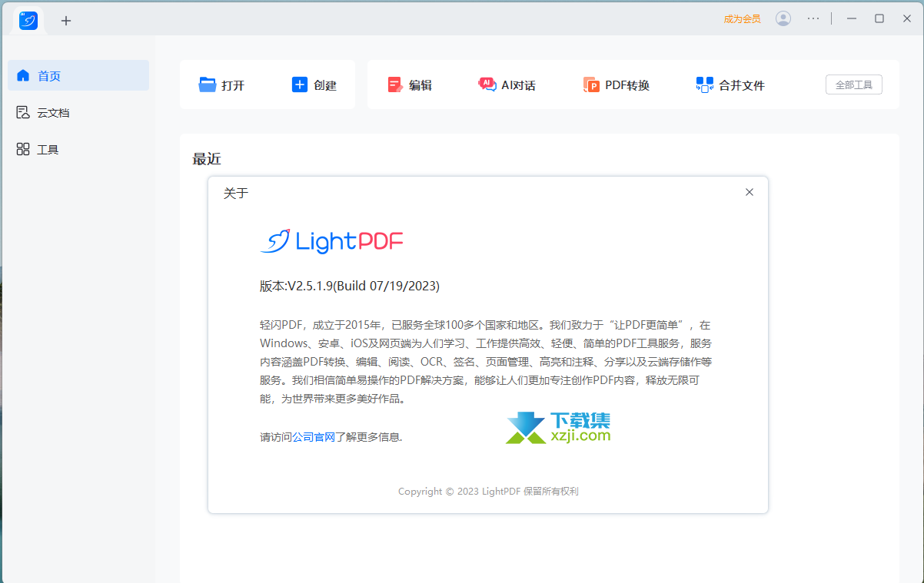Open the three-dot more options menu
924x583 pixels.
pyautogui.click(x=813, y=18)
